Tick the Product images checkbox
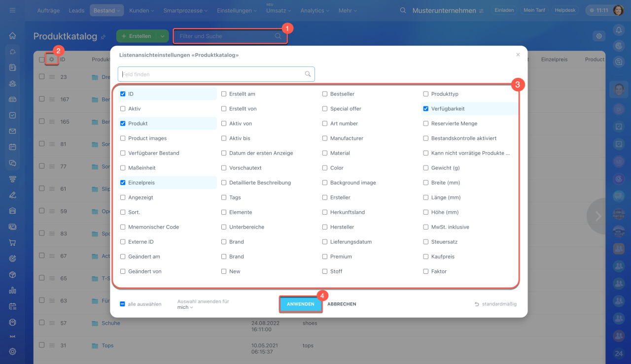631x364 pixels. tap(123, 138)
